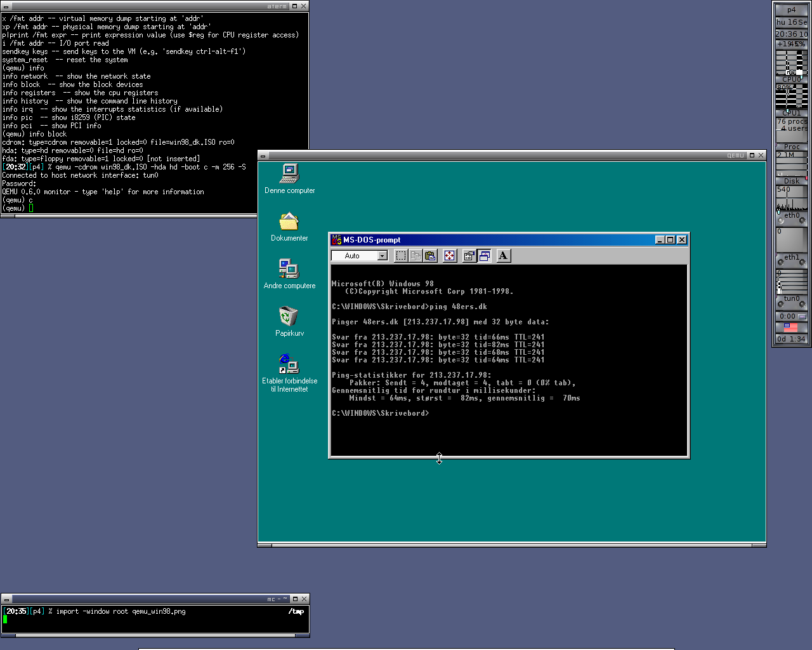The height and width of the screenshot is (650, 812).
Task: Select the Denne computer desktop icon
Action: coord(289,173)
